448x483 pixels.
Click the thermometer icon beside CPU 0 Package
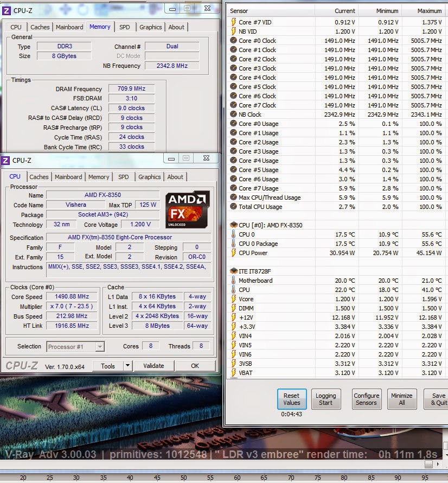(x=233, y=243)
